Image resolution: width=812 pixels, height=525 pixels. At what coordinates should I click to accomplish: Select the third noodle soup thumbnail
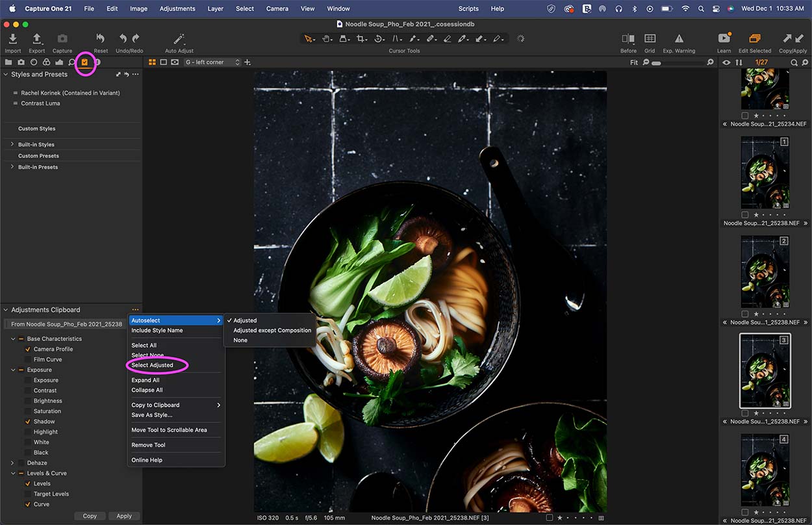[x=765, y=370]
